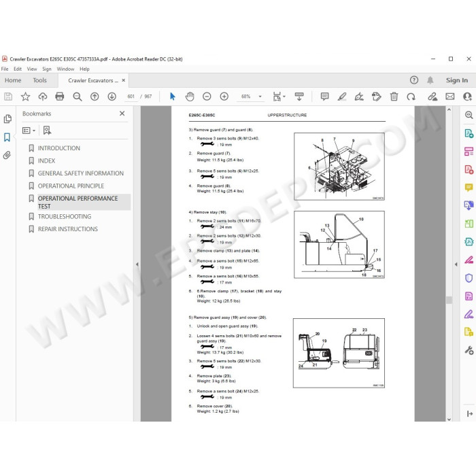The image size is (476, 476).
Task: Open the Sign menu
Action: [47, 69]
